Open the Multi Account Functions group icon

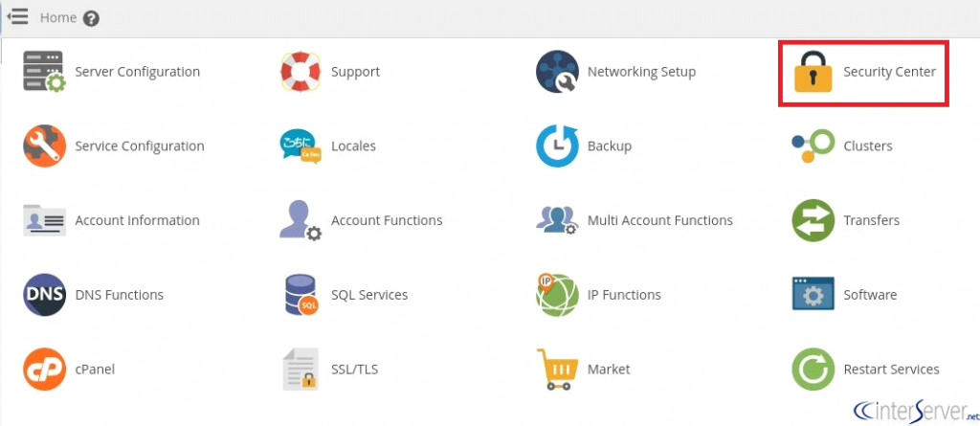point(557,220)
